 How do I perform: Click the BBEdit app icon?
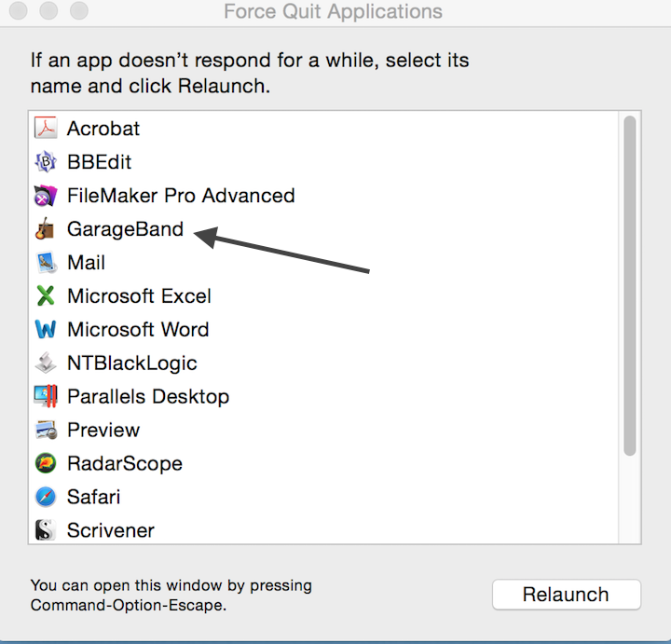45,161
